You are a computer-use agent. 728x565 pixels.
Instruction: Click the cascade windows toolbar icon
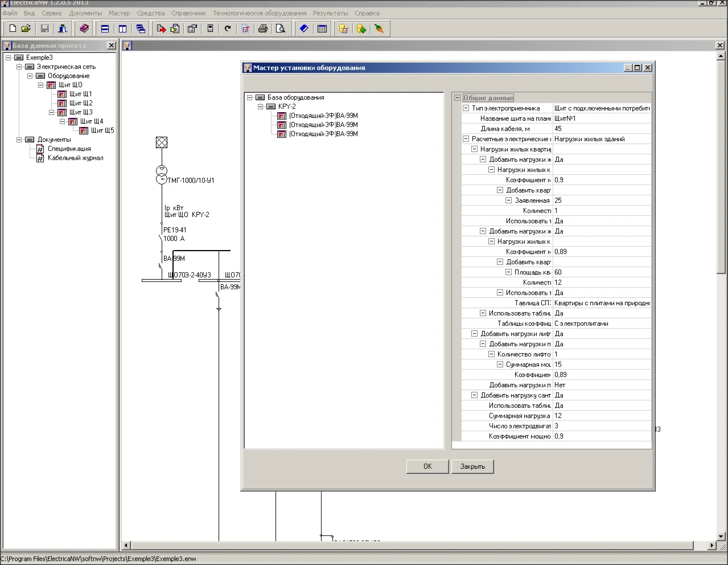(x=141, y=28)
